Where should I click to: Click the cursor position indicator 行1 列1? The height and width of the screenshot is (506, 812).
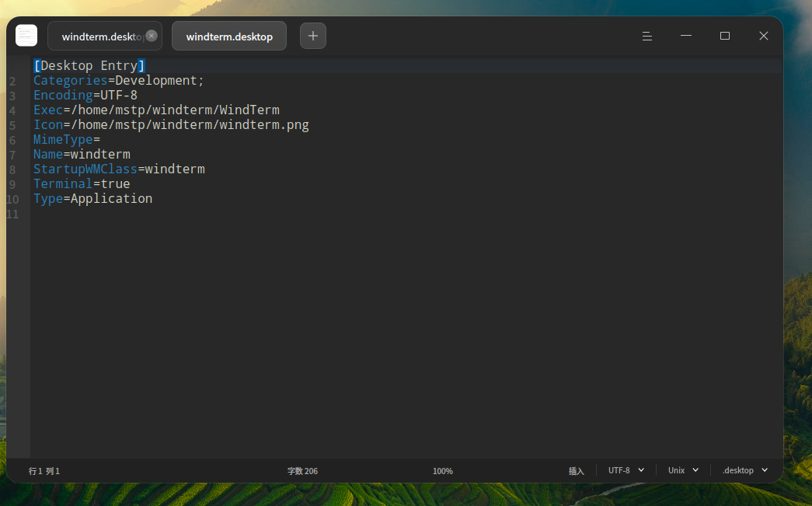[x=44, y=471]
